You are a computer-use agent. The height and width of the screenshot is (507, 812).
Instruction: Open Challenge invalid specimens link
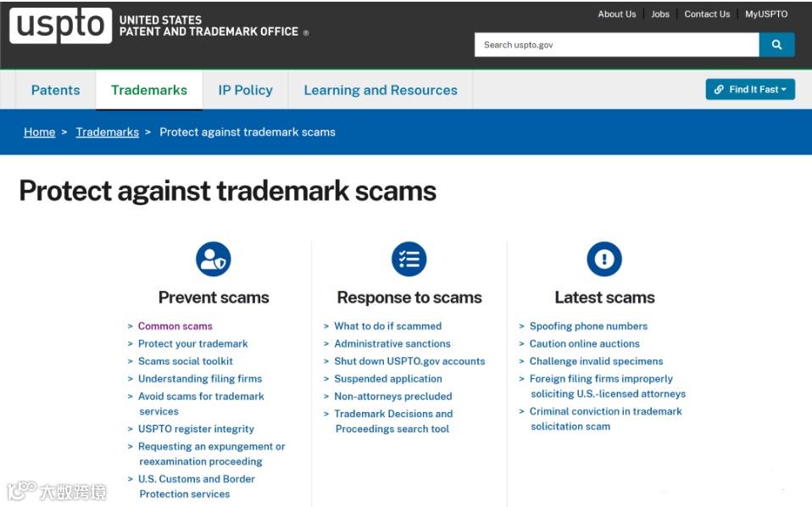point(596,361)
